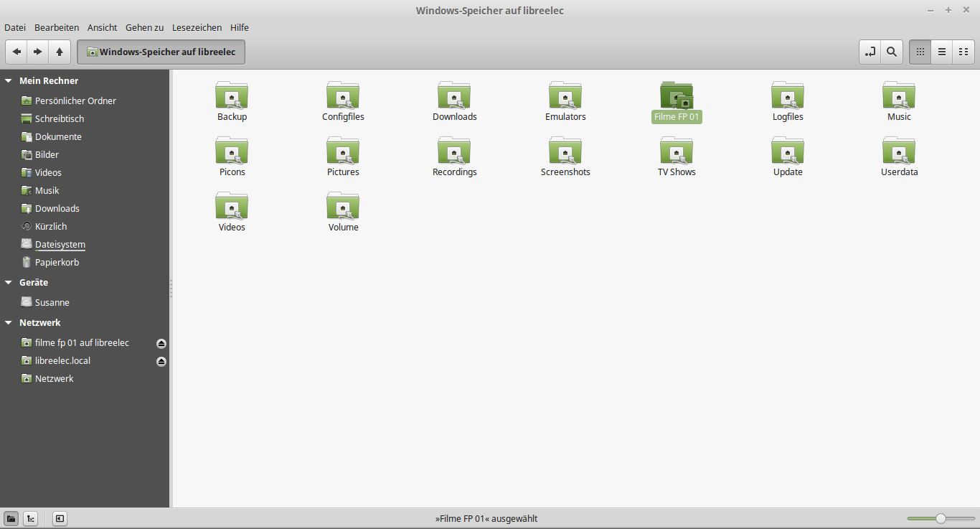Collapse the Netzwerk section
Screen dimensions: 980x529
coord(9,323)
